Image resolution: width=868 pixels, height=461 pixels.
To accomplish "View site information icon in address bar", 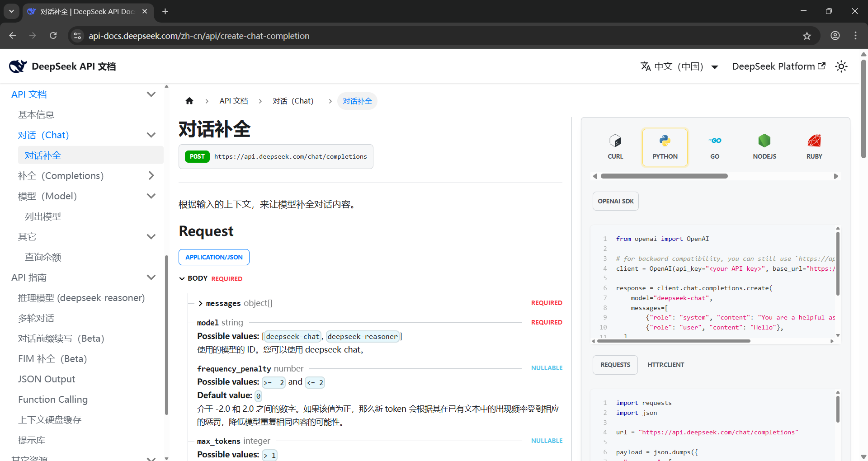I will pyautogui.click(x=78, y=36).
